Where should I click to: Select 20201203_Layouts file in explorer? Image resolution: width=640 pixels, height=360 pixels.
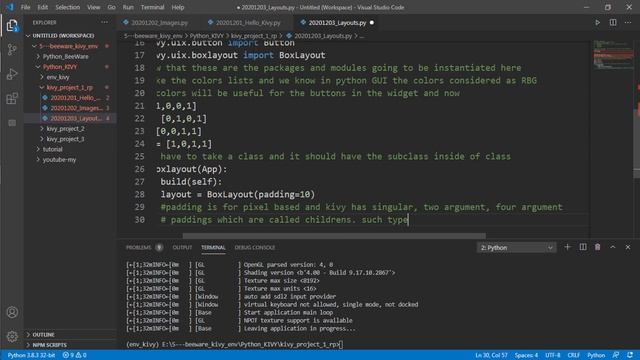[x=70, y=118]
